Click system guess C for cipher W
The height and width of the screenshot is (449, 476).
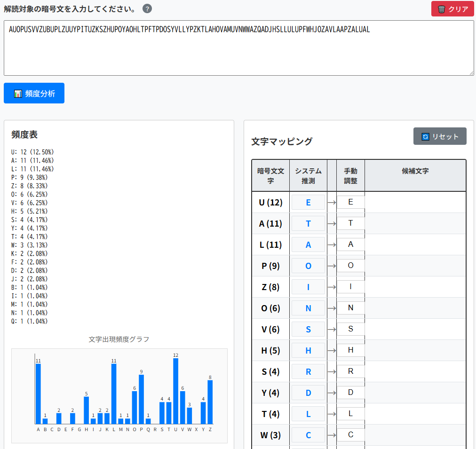(x=308, y=435)
